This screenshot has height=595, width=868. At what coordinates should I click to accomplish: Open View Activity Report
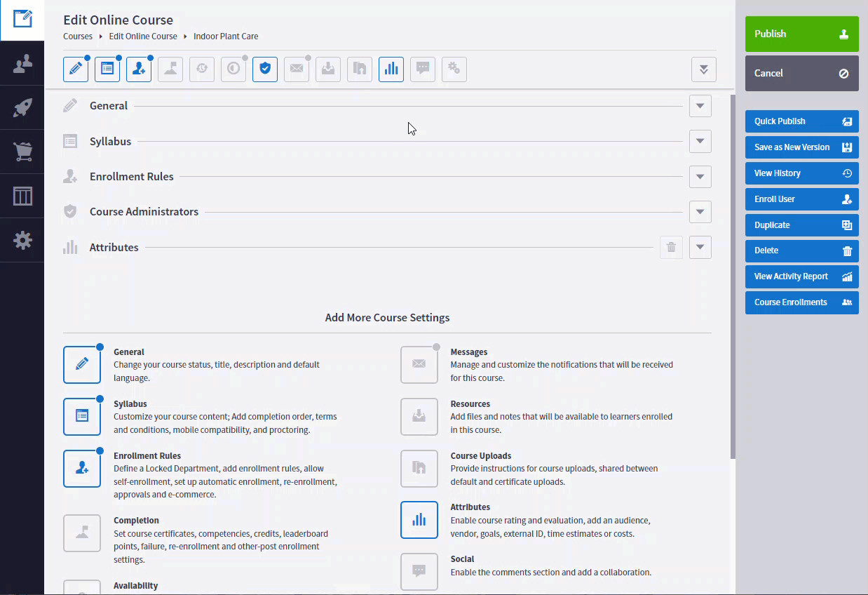(x=802, y=276)
